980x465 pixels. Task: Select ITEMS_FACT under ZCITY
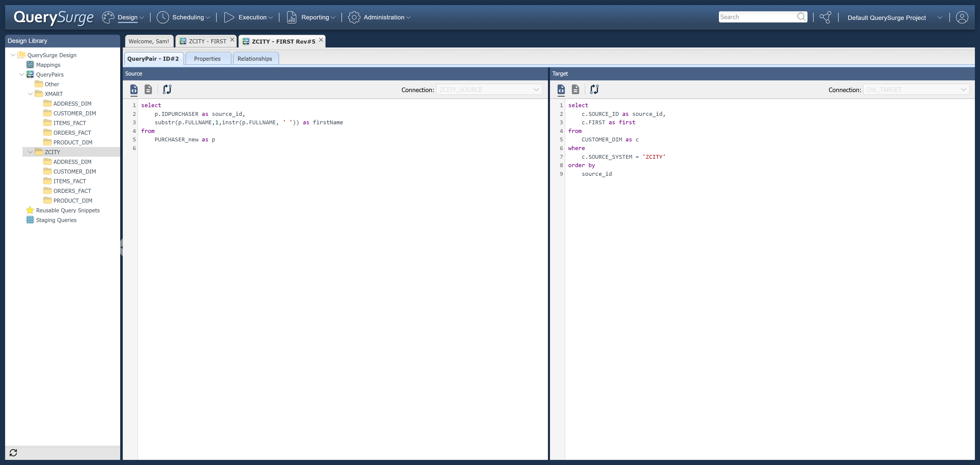pos(70,181)
